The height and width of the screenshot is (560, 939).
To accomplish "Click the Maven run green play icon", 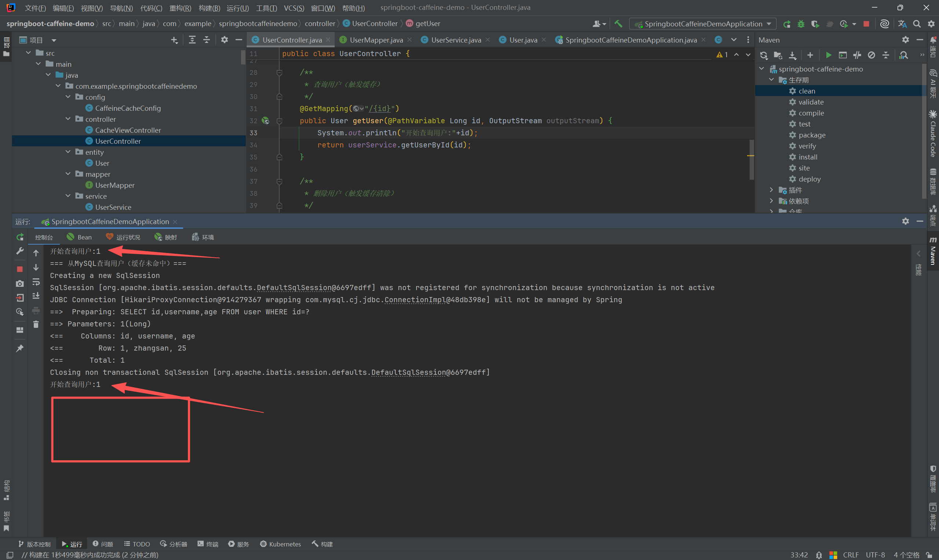I will (x=829, y=55).
